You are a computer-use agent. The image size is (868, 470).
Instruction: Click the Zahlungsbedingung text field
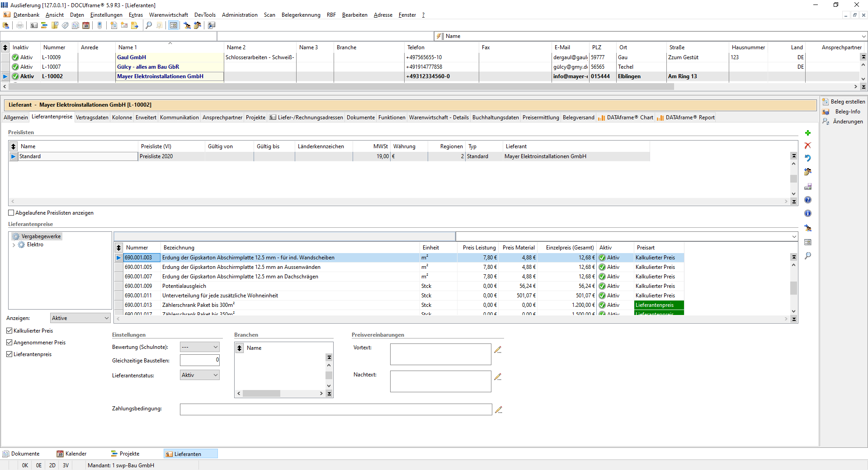[x=336, y=409]
